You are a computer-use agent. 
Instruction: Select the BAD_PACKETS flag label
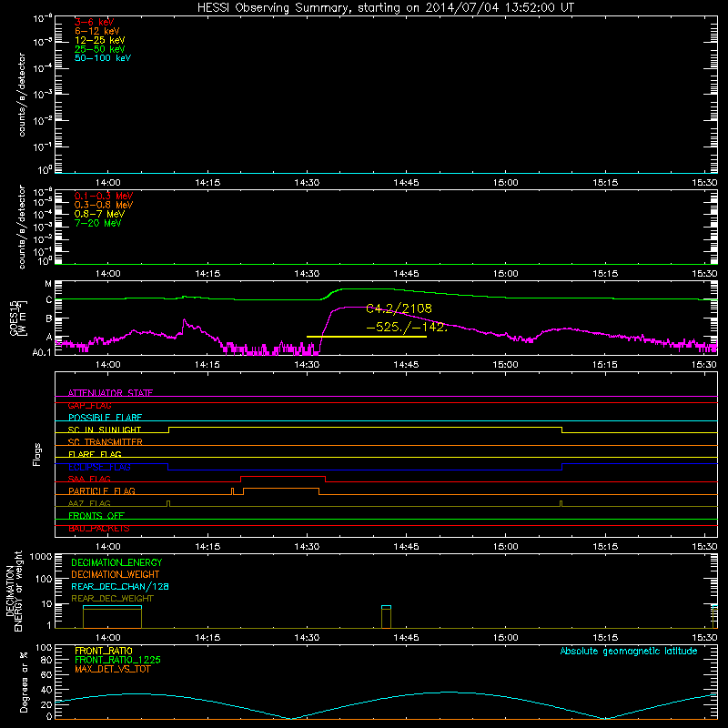tap(99, 528)
